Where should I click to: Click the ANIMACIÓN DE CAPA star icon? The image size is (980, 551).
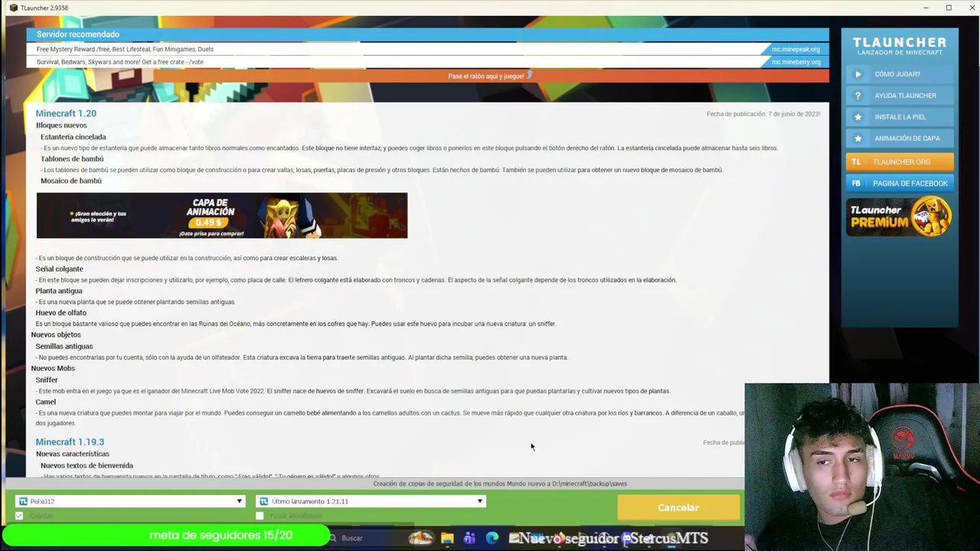(x=858, y=139)
